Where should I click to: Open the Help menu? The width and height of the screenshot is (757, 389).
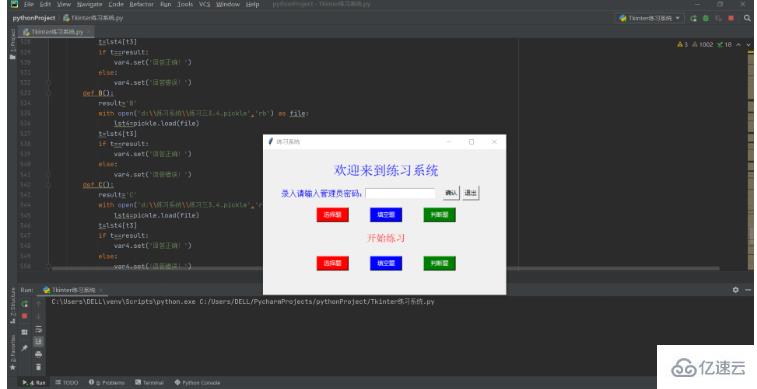point(252,4)
